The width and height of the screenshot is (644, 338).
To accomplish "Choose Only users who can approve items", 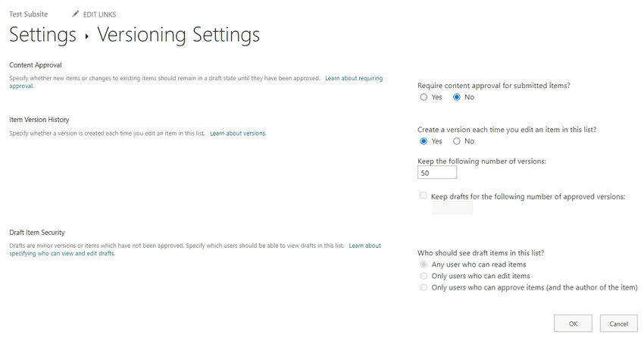I will [424, 287].
